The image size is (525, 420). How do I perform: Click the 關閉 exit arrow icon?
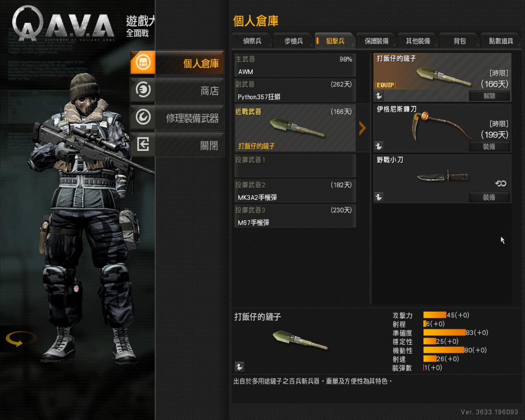click(x=143, y=144)
